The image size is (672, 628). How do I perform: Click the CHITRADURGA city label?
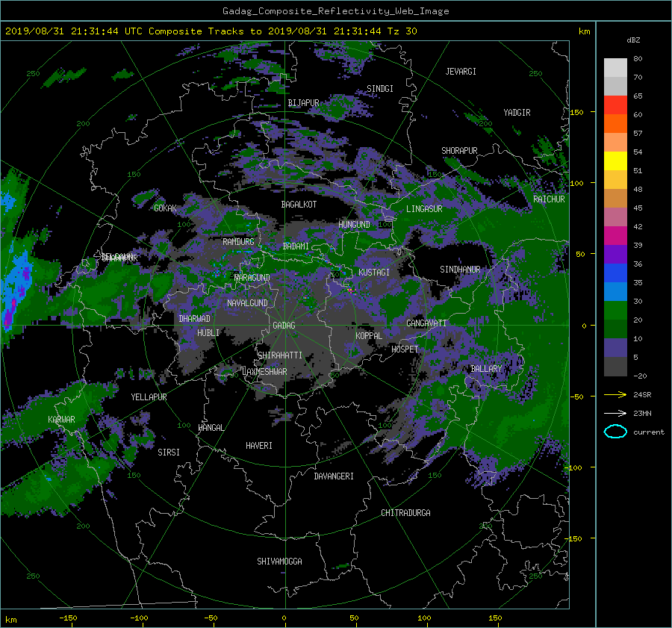coord(405,513)
